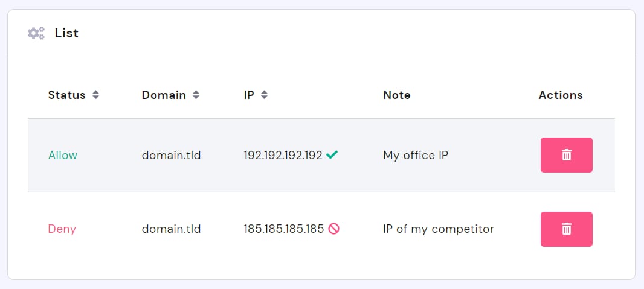Delete the Deny rule for 185.185.185.185
Viewport: 644px width, 289px height.
(x=566, y=229)
